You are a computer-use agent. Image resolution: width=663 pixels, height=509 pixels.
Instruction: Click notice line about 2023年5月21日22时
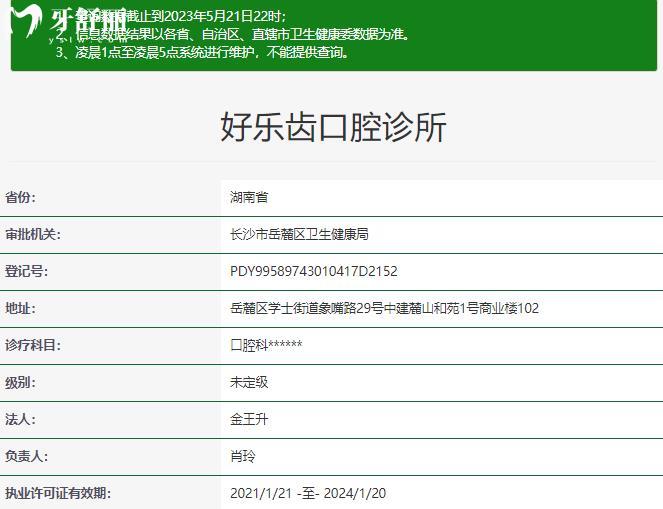[x=171, y=16]
